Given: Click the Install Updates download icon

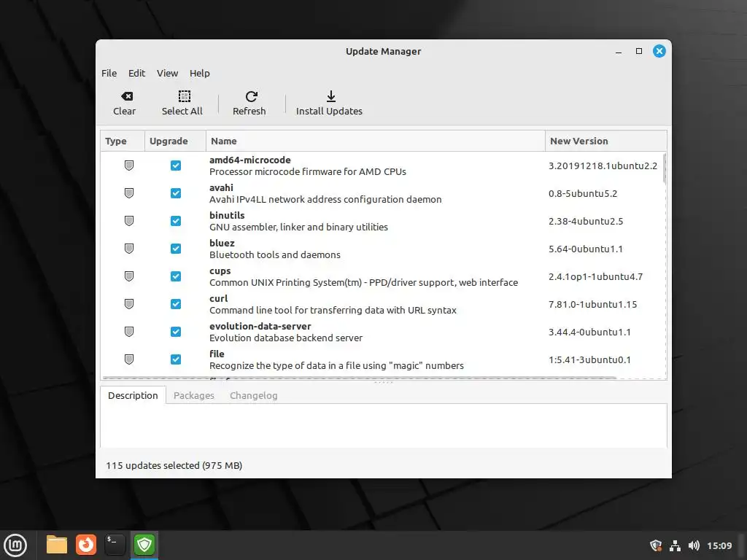Looking at the screenshot, I should (330, 97).
